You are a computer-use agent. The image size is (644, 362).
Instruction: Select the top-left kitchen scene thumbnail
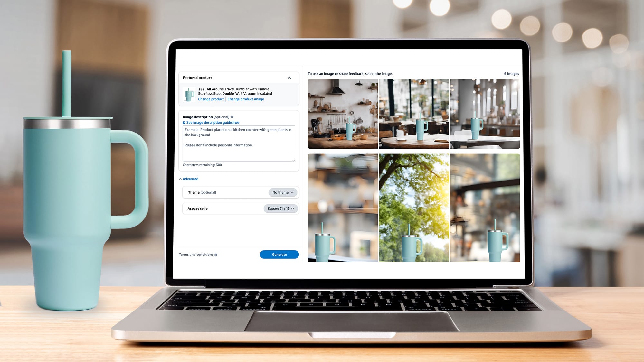point(343,114)
